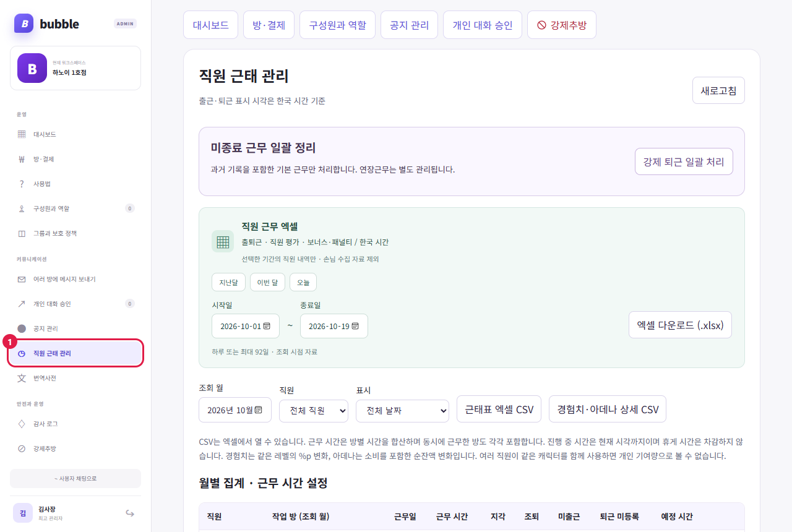This screenshot has height=532, width=792.
Task: Switch to top 대시보드 tab
Action: (210, 25)
